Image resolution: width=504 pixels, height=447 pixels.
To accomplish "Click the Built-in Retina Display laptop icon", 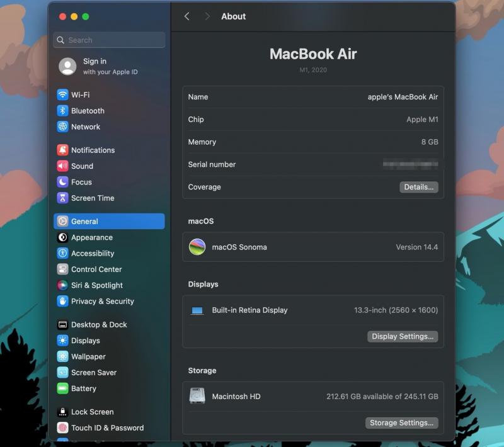I will click(x=197, y=310).
